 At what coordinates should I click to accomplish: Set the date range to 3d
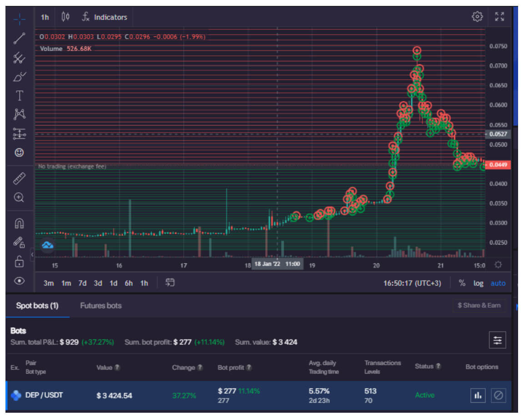(98, 283)
